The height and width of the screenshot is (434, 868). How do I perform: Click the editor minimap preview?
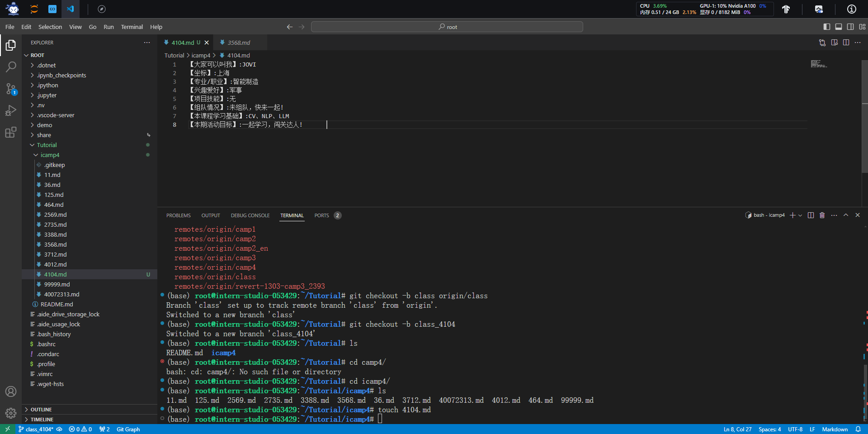coord(819,64)
